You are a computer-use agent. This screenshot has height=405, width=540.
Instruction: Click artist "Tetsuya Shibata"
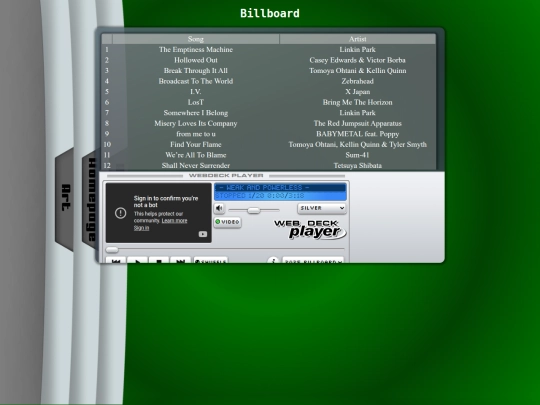point(357,166)
